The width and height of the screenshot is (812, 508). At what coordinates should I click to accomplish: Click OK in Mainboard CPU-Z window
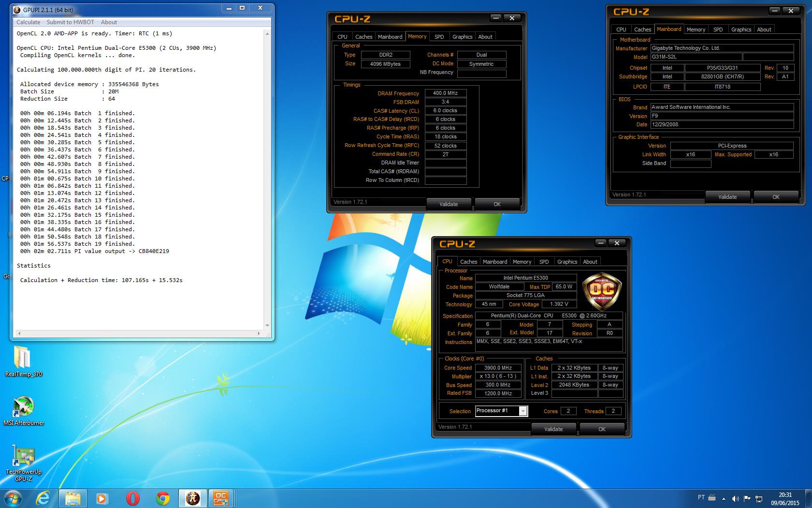776,197
